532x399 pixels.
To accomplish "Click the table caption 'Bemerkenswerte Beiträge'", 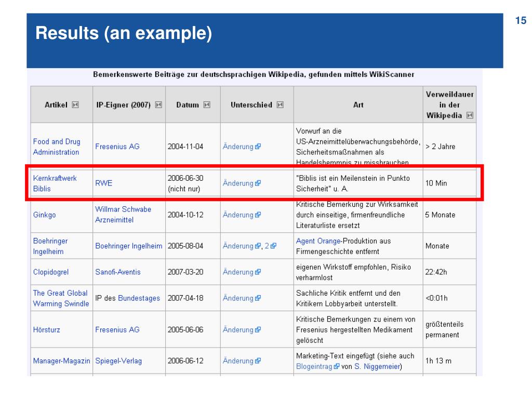I will coord(254,74).
